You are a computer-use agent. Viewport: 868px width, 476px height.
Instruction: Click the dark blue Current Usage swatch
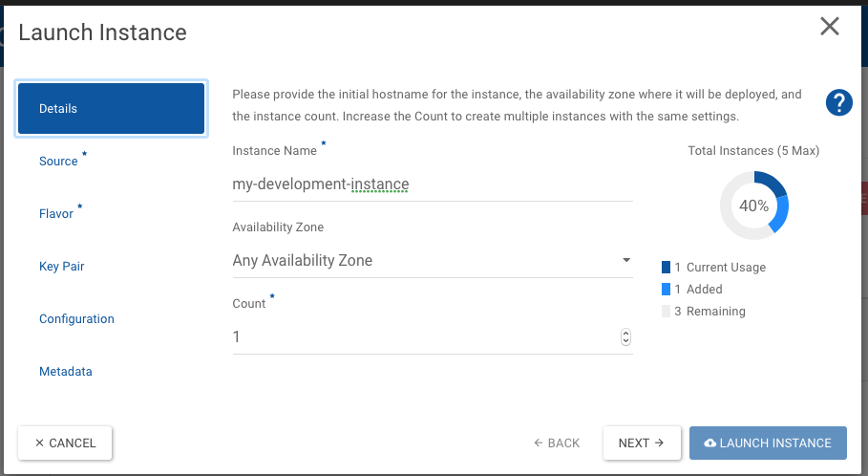pyautogui.click(x=666, y=268)
